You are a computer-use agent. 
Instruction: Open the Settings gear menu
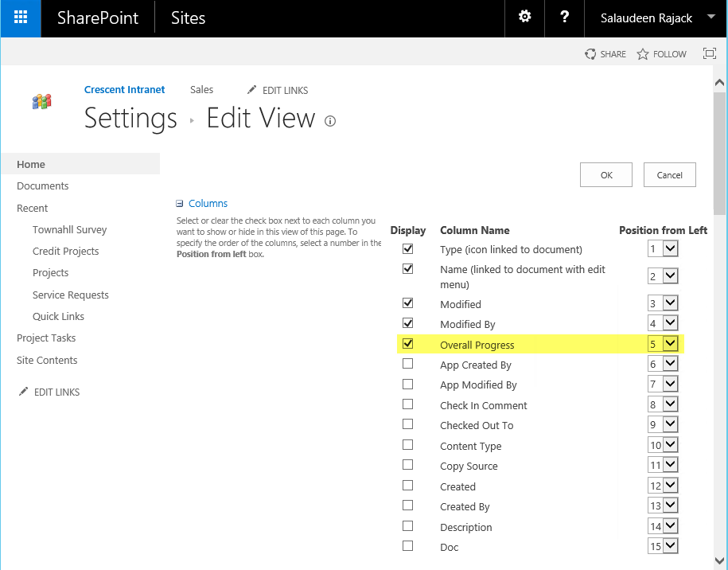click(x=524, y=18)
